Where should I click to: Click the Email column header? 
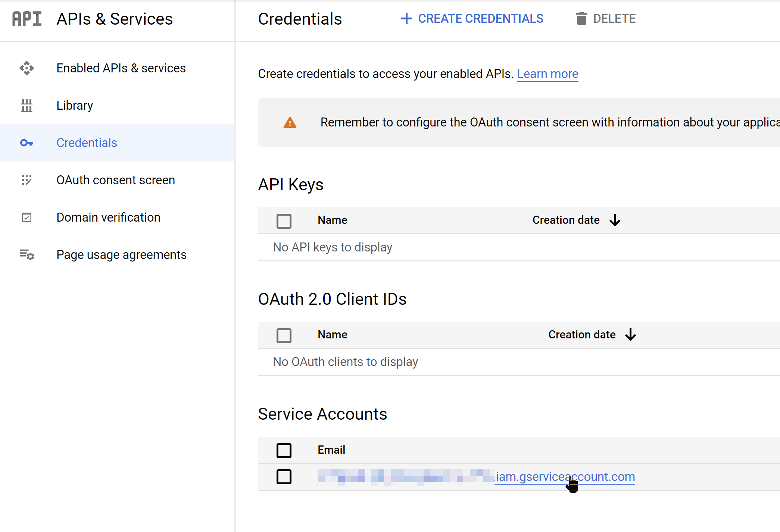coord(331,450)
